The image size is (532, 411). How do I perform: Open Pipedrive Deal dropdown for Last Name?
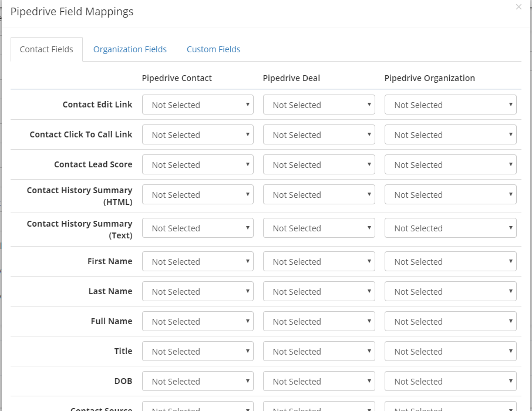coord(319,291)
